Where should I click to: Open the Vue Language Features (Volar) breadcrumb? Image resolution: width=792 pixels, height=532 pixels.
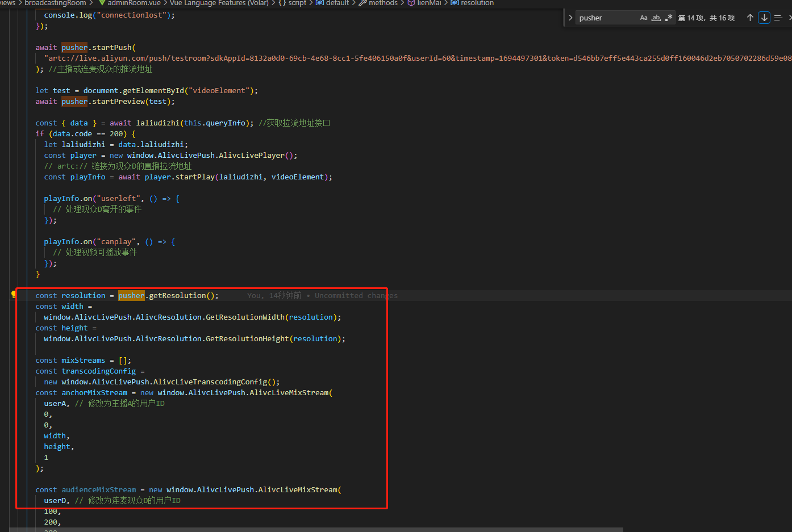coord(219,3)
